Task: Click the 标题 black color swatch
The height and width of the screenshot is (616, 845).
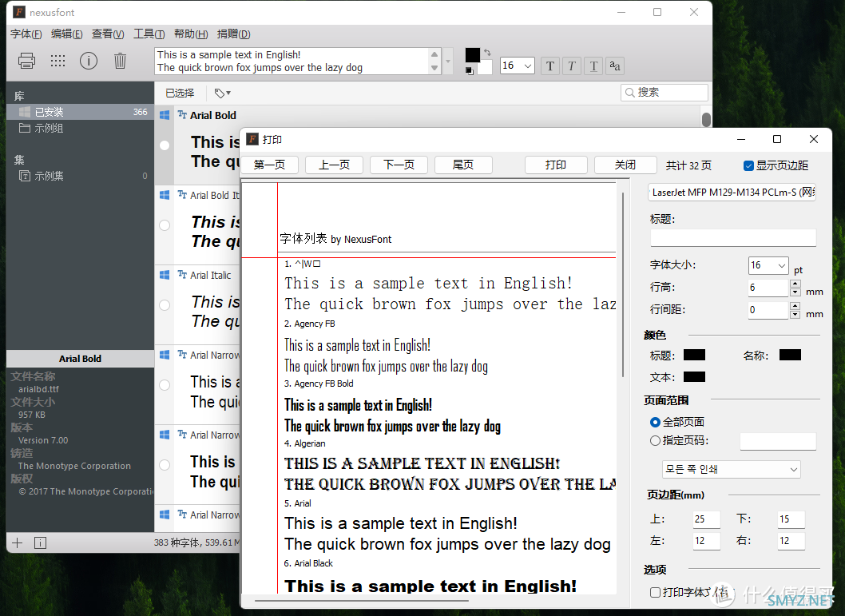Action: (x=694, y=355)
